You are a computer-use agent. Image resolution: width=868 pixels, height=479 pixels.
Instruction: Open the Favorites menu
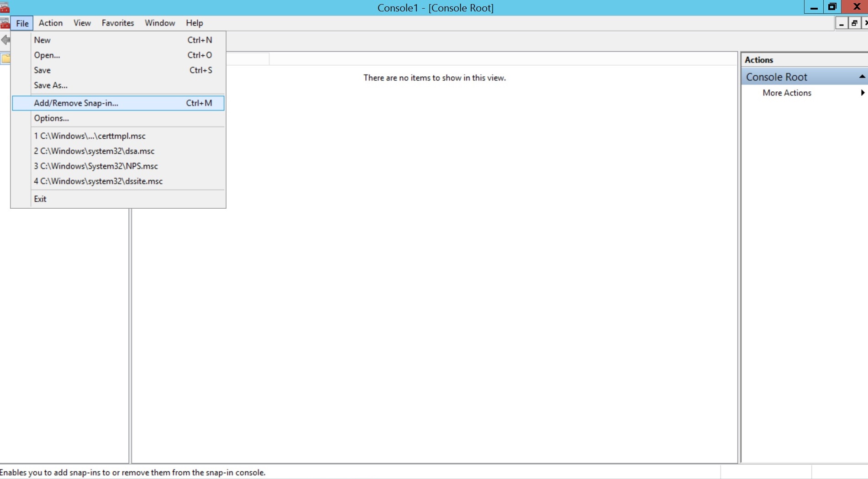(117, 23)
